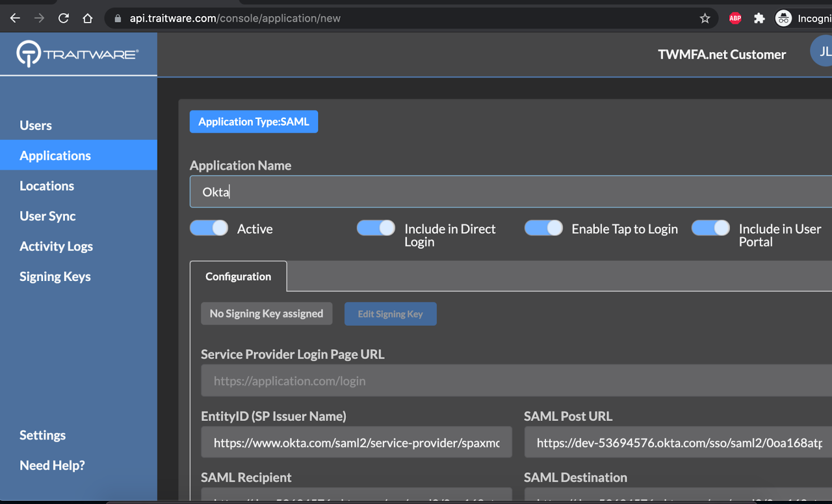Toggle Enable Tap to Login switch
The width and height of the screenshot is (832, 504).
543,228
